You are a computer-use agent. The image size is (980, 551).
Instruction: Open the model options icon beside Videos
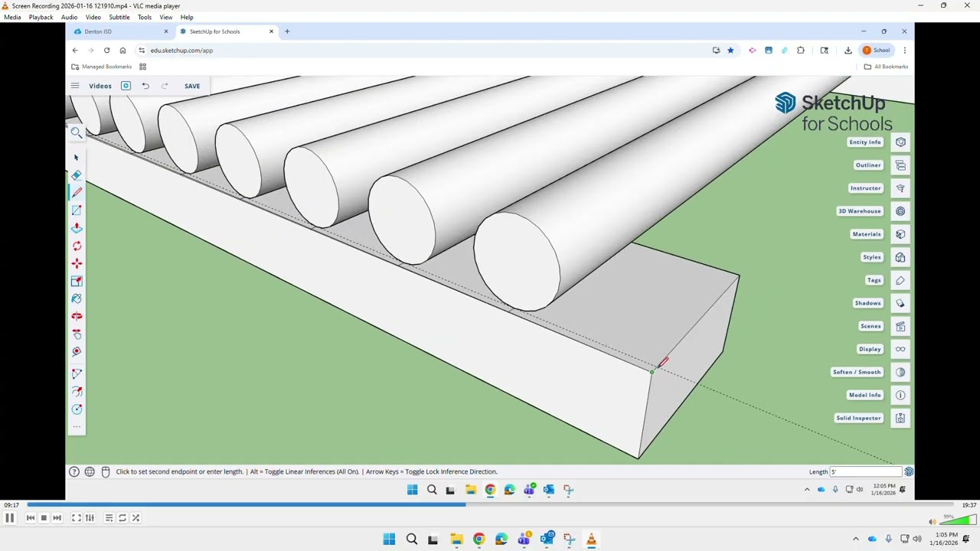(126, 86)
